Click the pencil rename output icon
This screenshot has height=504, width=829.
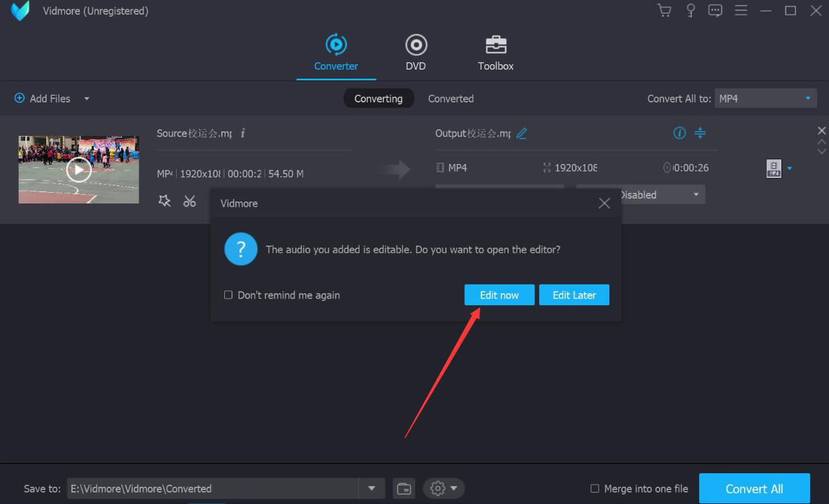[x=522, y=133]
